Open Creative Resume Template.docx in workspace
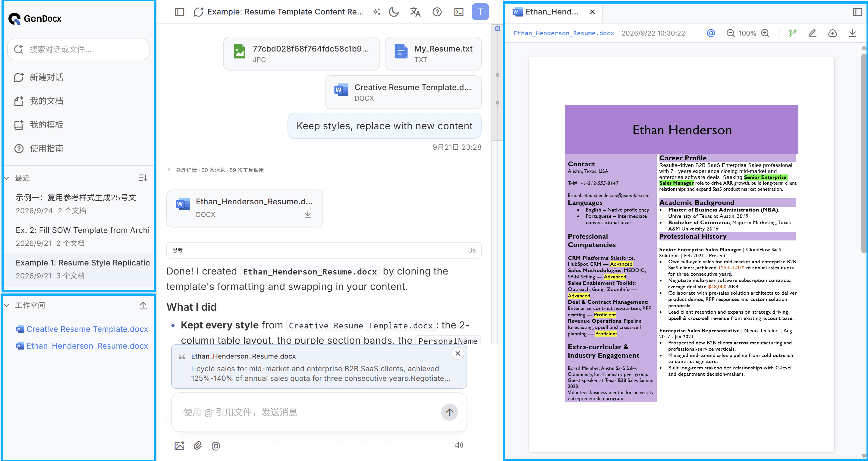Viewport: 868px width, 461px height. click(x=82, y=329)
